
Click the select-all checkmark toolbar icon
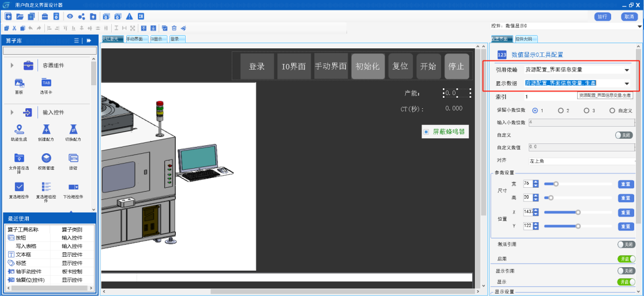click(164, 28)
